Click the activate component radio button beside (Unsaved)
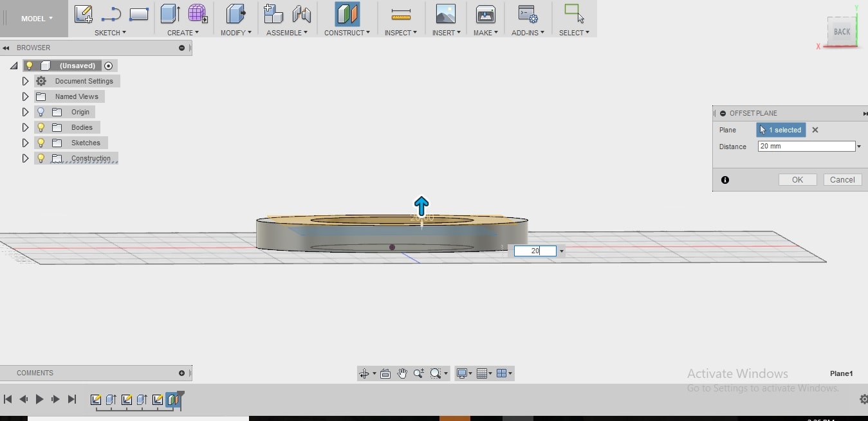Screen dimensions: 868x421 [108, 66]
